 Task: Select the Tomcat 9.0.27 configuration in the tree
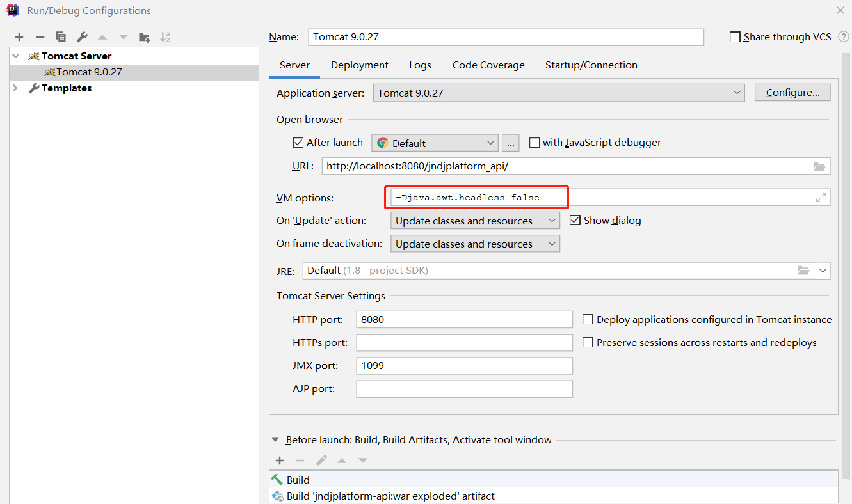click(x=134, y=72)
